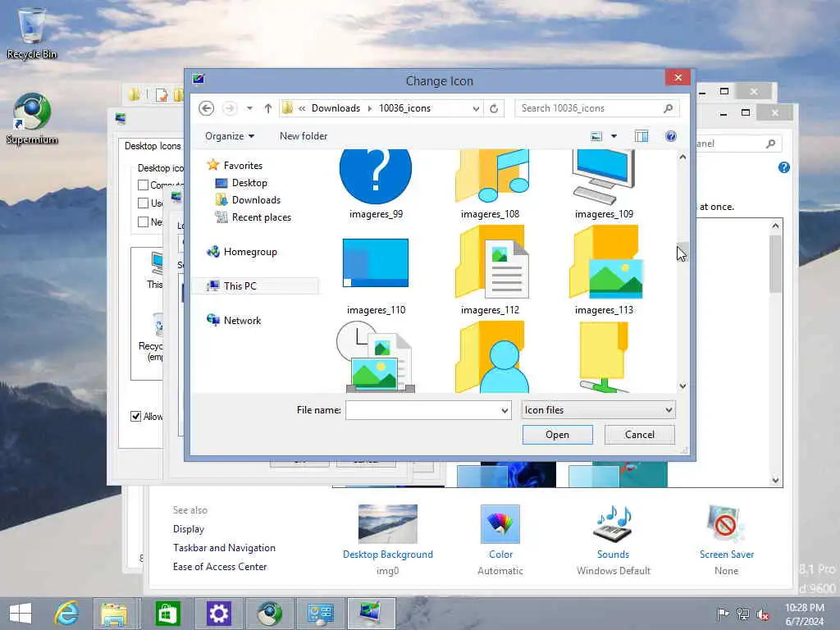Uncheck the Allow themes checkbox
The height and width of the screenshot is (630, 840).
[x=136, y=416]
